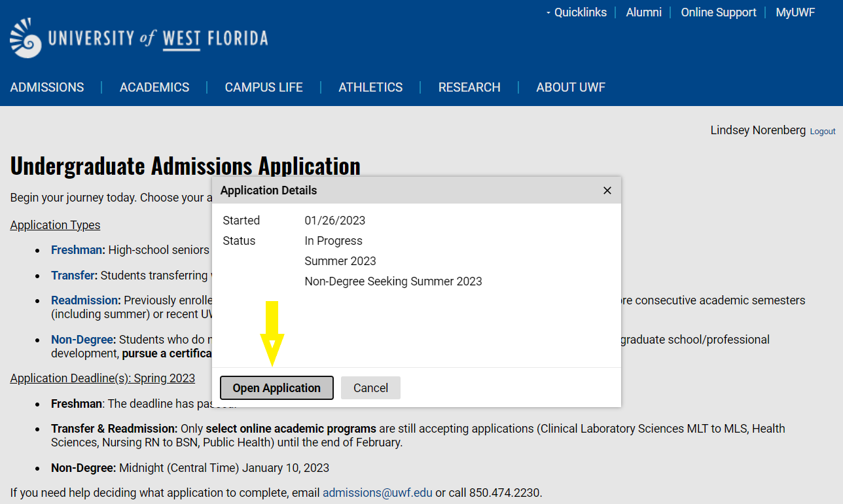Click the In Progress status value
The image size is (843, 504).
coord(333,241)
